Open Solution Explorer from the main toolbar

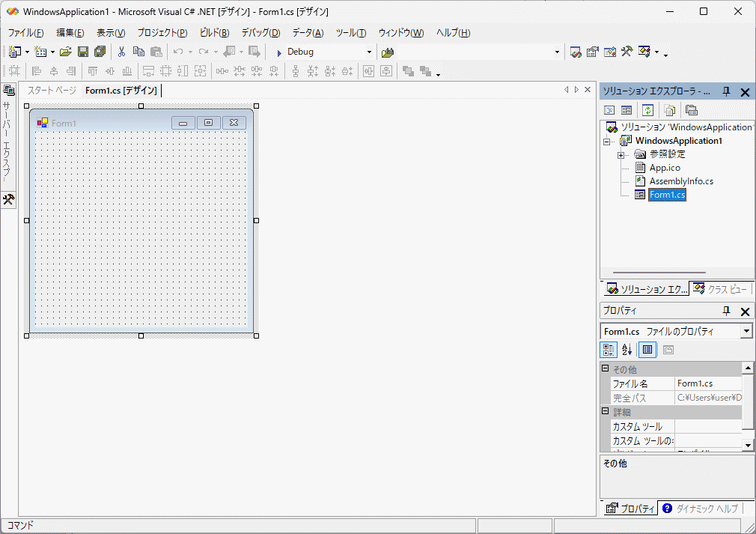pos(576,52)
